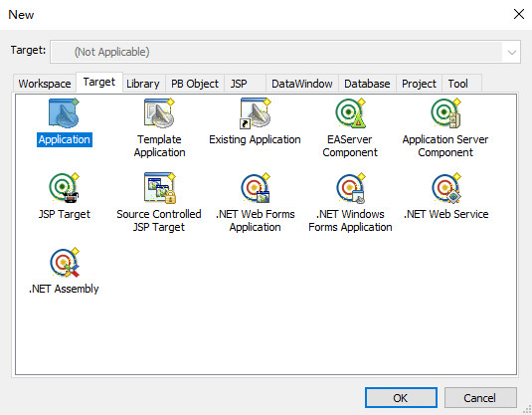Screen dimensions: 532x415
Task: Select the Application Server Component icon
Action: pos(445,113)
